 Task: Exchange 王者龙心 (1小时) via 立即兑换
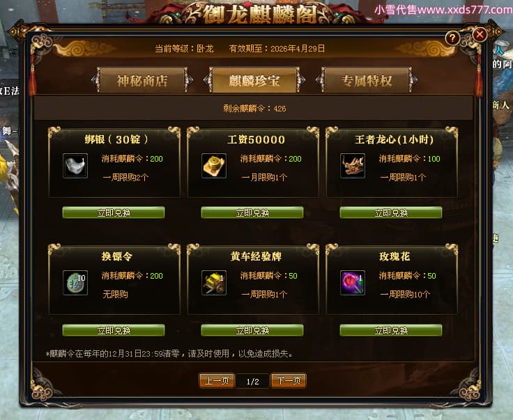tap(391, 212)
